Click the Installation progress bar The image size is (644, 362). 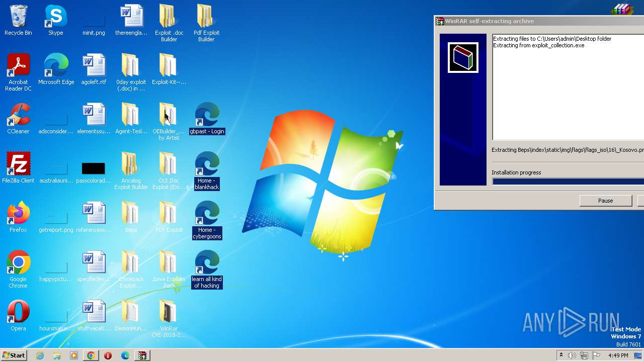(x=568, y=182)
